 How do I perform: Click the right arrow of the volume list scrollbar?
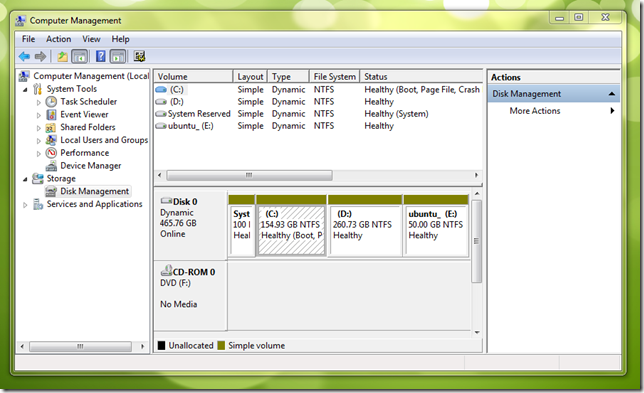coord(476,175)
